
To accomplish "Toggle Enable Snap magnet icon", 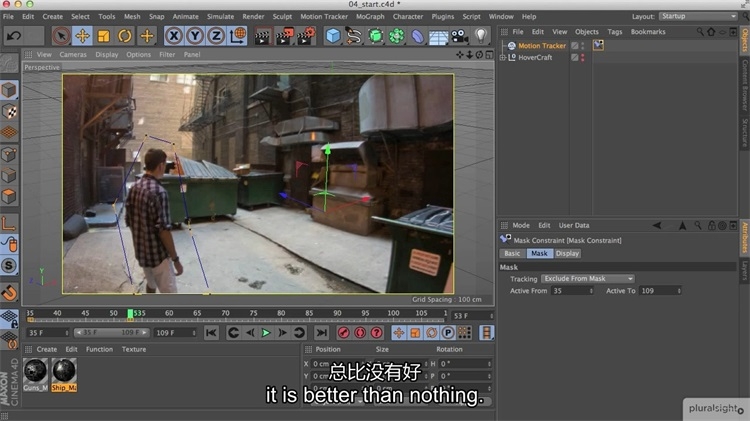I will point(9,292).
